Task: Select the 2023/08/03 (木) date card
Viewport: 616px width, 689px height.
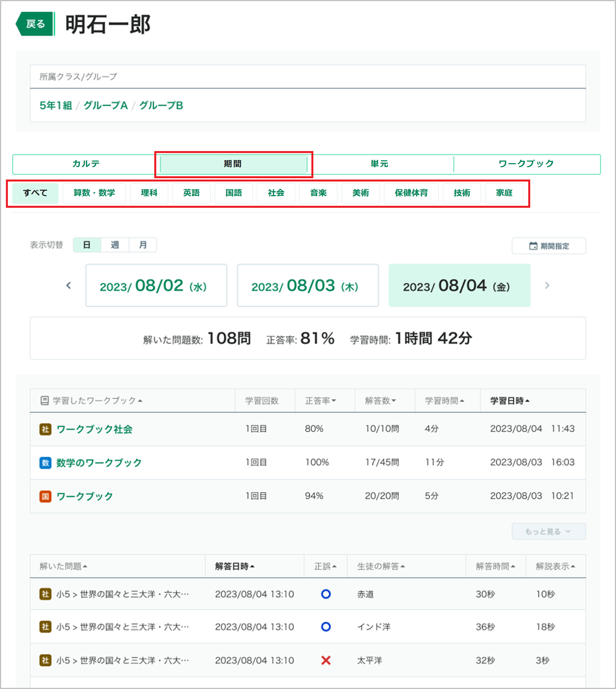Action: (308, 285)
